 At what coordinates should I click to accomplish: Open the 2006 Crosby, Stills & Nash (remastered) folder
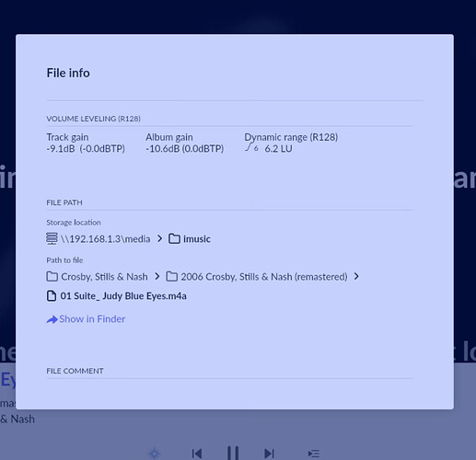click(x=257, y=277)
